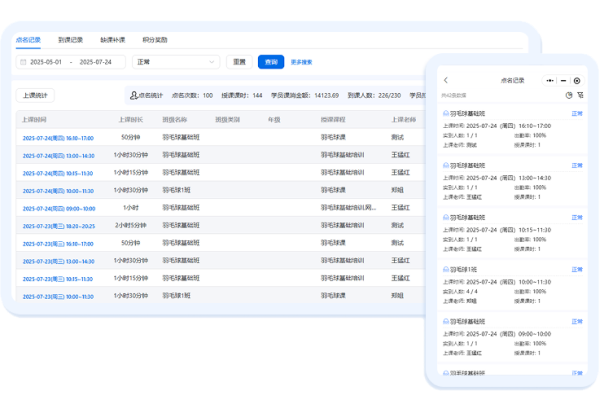Click the 重置 reset button
Image resolution: width=600 pixels, height=412 pixels.
point(240,62)
